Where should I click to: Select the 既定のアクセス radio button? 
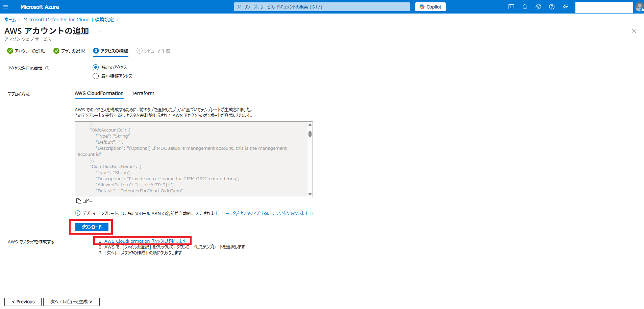coord(96,67)
